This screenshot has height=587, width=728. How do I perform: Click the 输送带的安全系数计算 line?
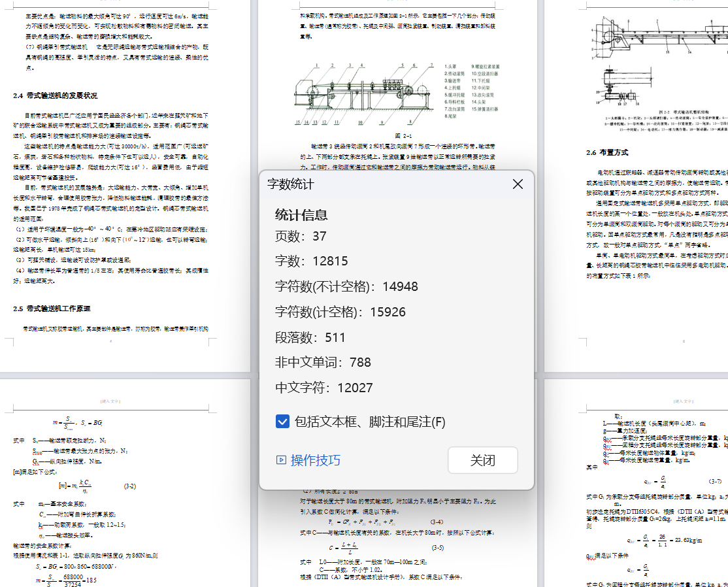pos(42,546)
